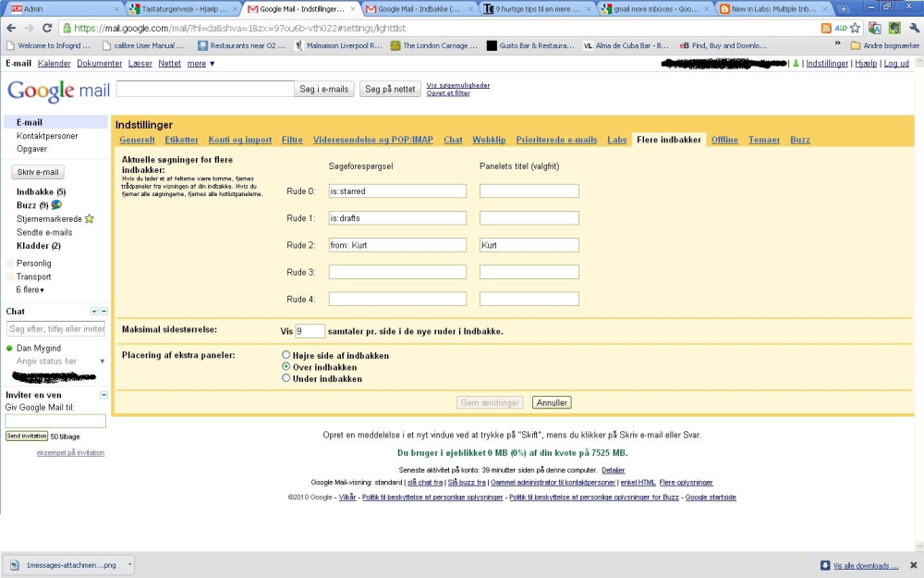Click the browser back arrow icon
The width and height of the screenshot is (924, 578).
pyautogui.click(x=11, y=28)
